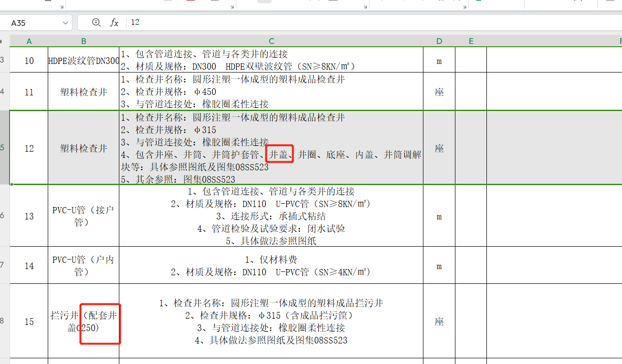Open the Name Box dropdown arrow
Image resolution: width=622 pixels, height=364 pixels.
pyautogui.click(x=65, y=23)
